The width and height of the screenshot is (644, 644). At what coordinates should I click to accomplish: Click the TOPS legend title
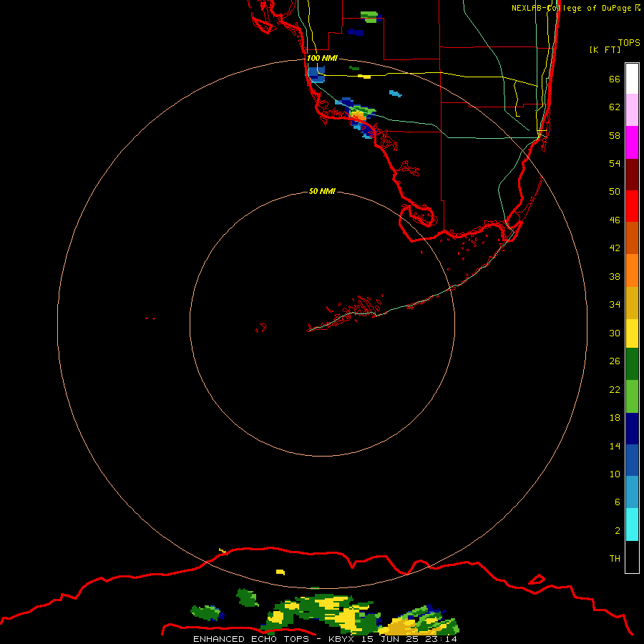click(x=629, y=42)
